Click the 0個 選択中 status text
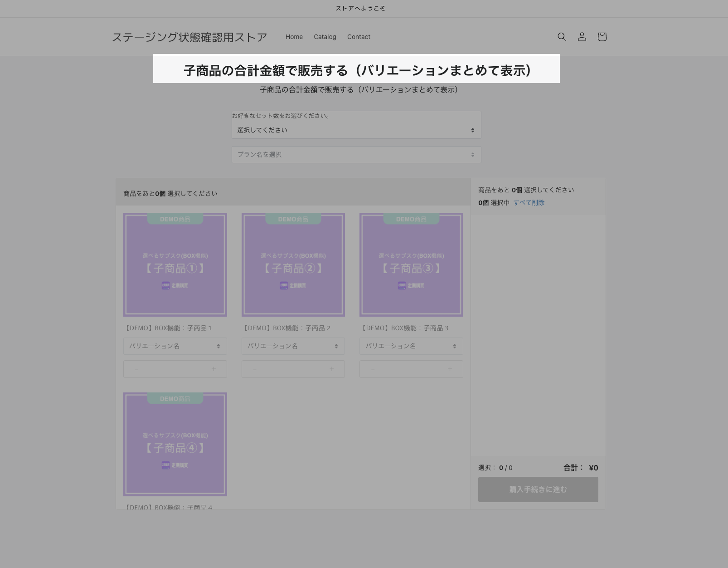Image resolution: width=728 pixels, height=568 pixels. pyautogui.click(x=494, y=203)
